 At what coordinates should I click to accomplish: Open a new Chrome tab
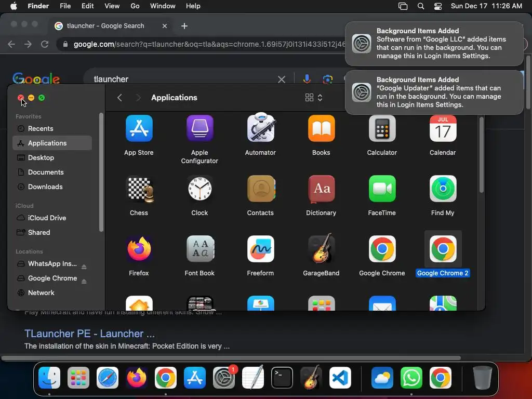click(x=184, y=26)
